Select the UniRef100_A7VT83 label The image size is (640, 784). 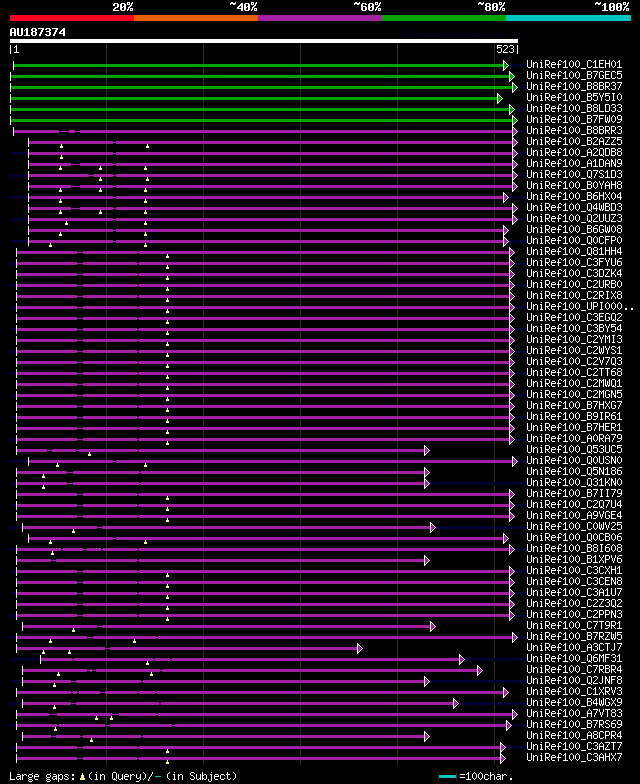coord(574,714)
